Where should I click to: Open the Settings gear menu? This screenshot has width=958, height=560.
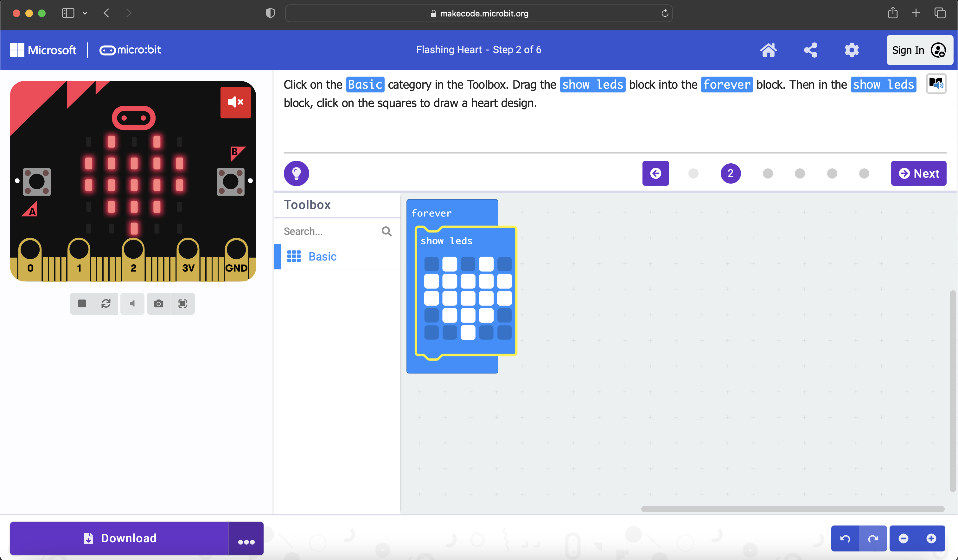tap(852, 50)
